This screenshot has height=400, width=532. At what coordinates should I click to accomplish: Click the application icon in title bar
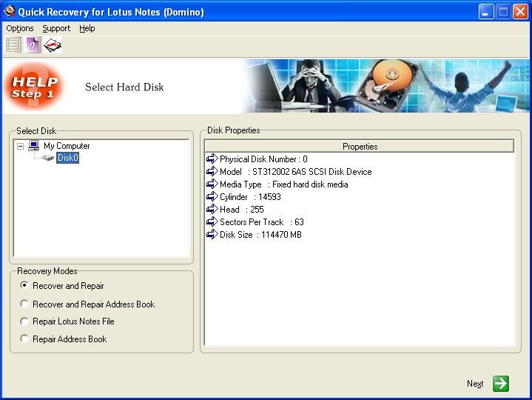click(9, 11)
